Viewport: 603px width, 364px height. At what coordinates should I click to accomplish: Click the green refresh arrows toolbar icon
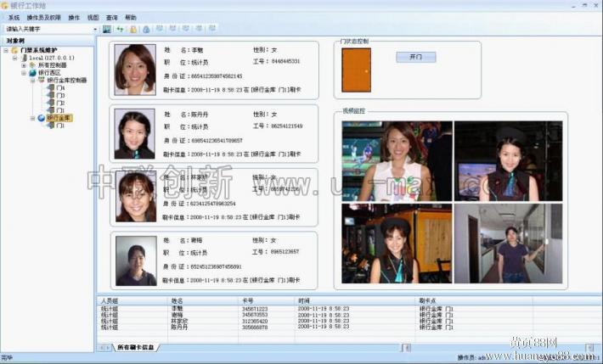(120, 29)
